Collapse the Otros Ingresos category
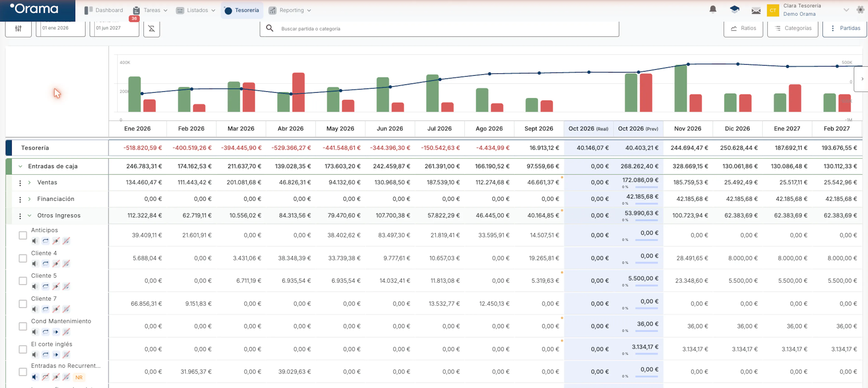 point(30,216)
